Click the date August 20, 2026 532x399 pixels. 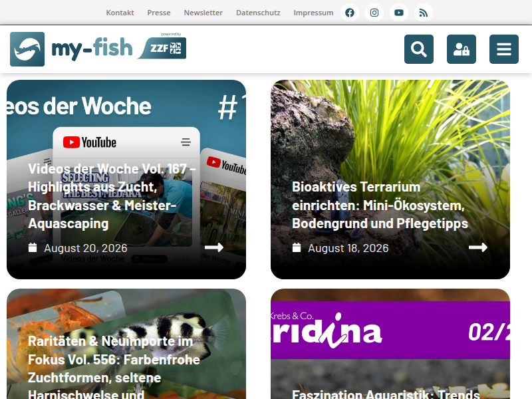click(86, 248)
